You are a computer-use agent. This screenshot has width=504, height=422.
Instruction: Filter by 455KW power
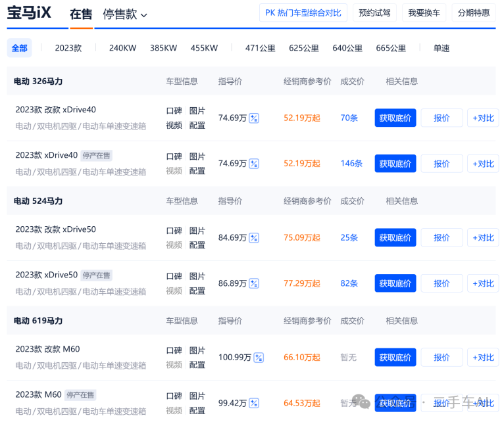[x=204, y=48]
